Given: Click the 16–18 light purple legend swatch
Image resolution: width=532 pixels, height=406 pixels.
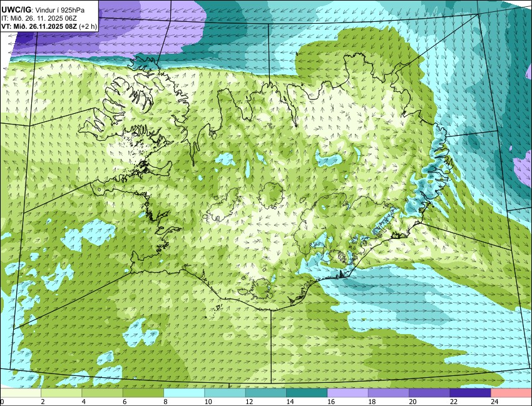Looking at the screenshot, I should (x=347, y=393).
